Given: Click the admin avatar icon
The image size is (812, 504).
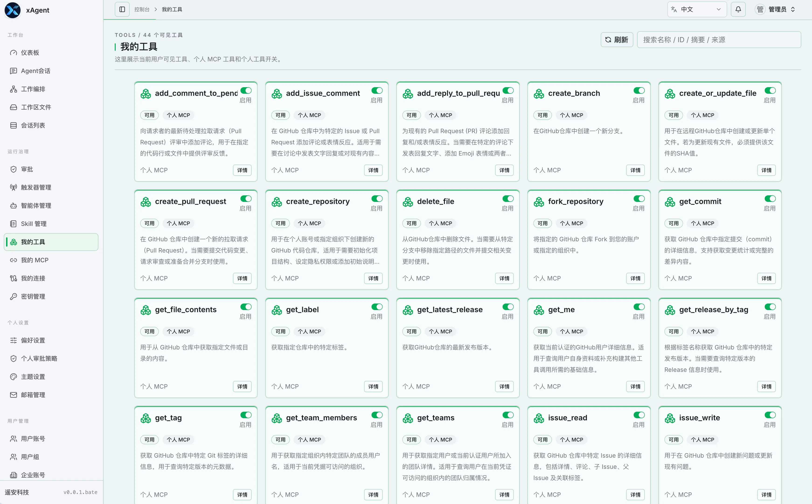Looking at the screenshot, I should [760, 9].
